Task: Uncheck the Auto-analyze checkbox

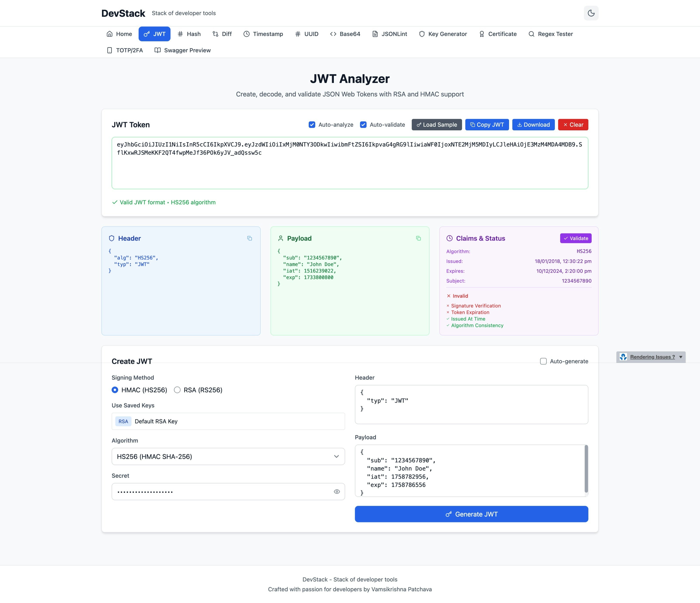Action: coord(312,125)
